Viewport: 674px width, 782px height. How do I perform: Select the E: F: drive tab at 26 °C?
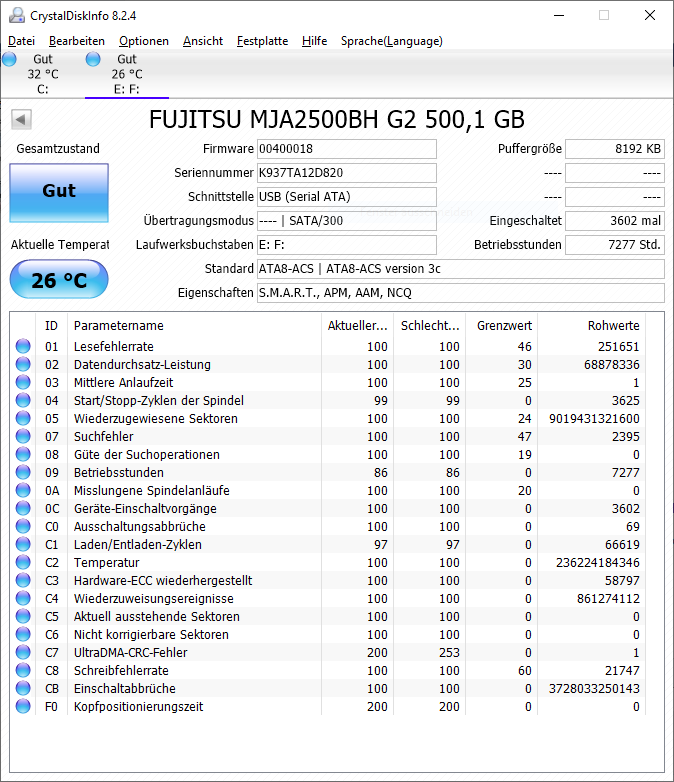pos(127,74)
